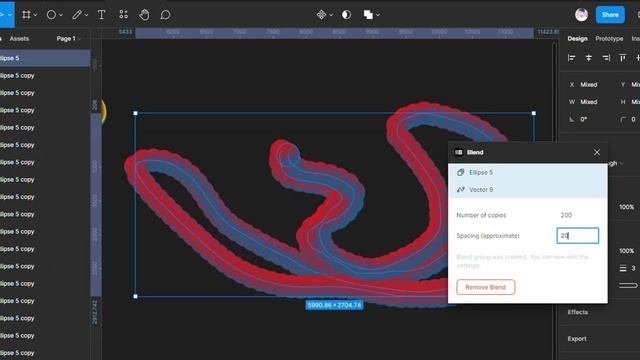Close the Blend dialog
Viewport: 640px width, 360px height.
(597, 152)
